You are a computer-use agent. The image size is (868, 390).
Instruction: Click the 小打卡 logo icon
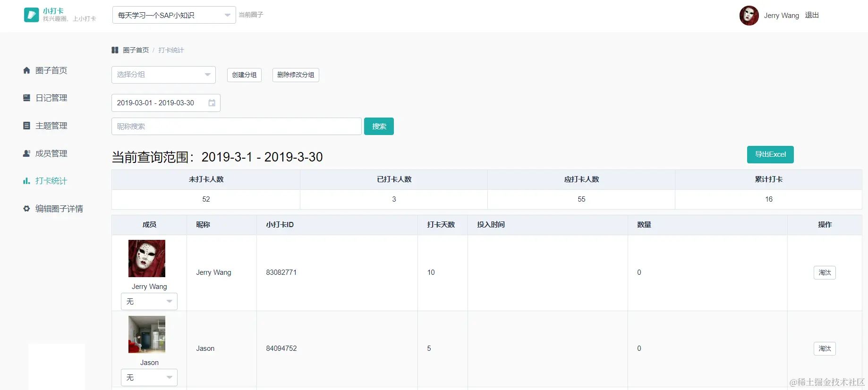coord(32,15)
